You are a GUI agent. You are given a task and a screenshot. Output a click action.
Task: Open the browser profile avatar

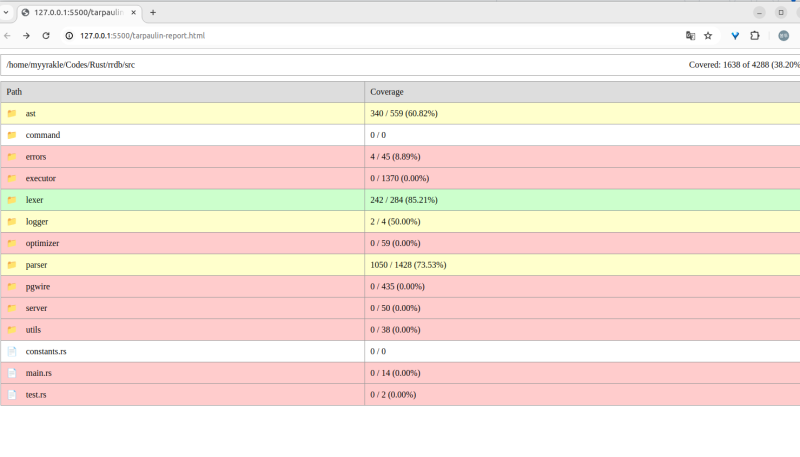783,35
